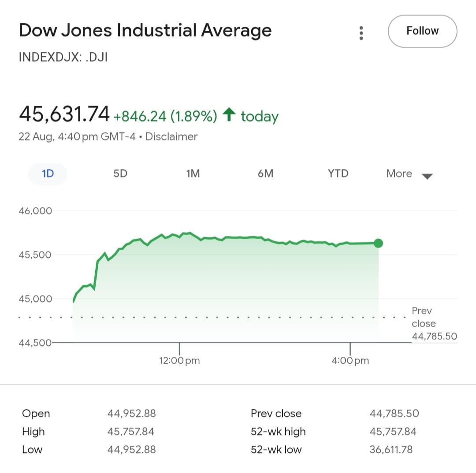Image resolution: width=476 pixels, height=473 pixels.
Task: Click the 4:00 pm timeline marker
Action: 350,361
